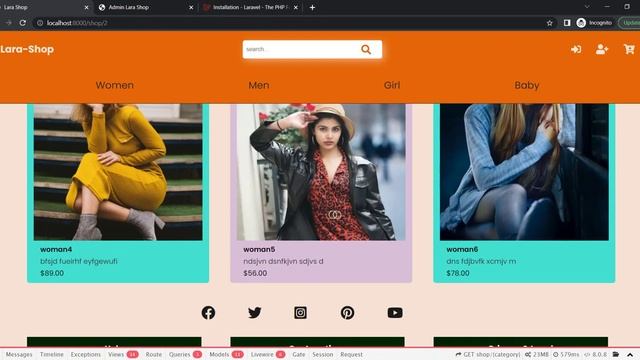
Task: Click the woman5 description text
Action: point(283,261)
